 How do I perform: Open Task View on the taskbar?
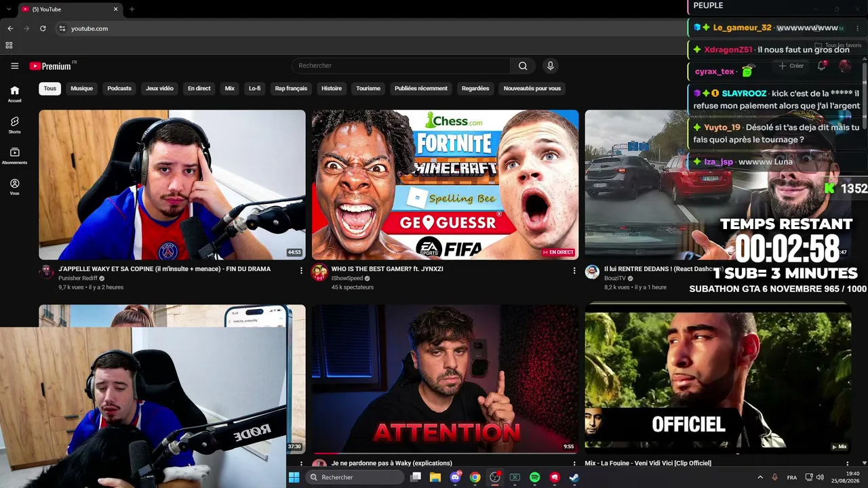(416, 477)
